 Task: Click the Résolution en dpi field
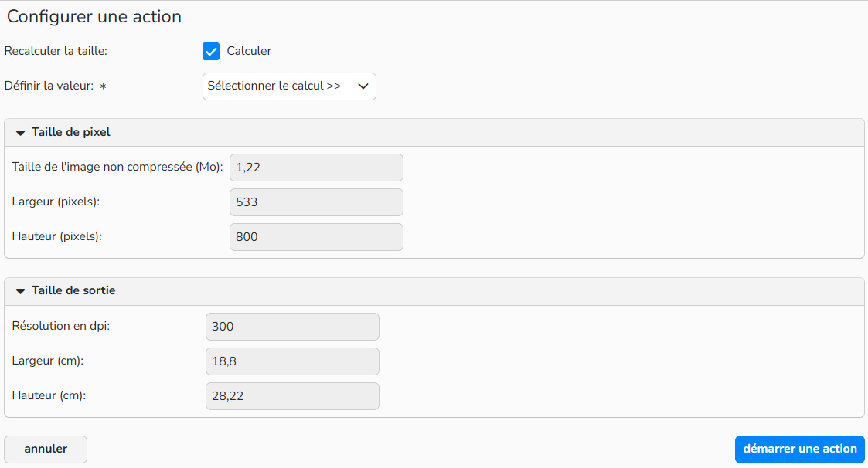(292, 327)
